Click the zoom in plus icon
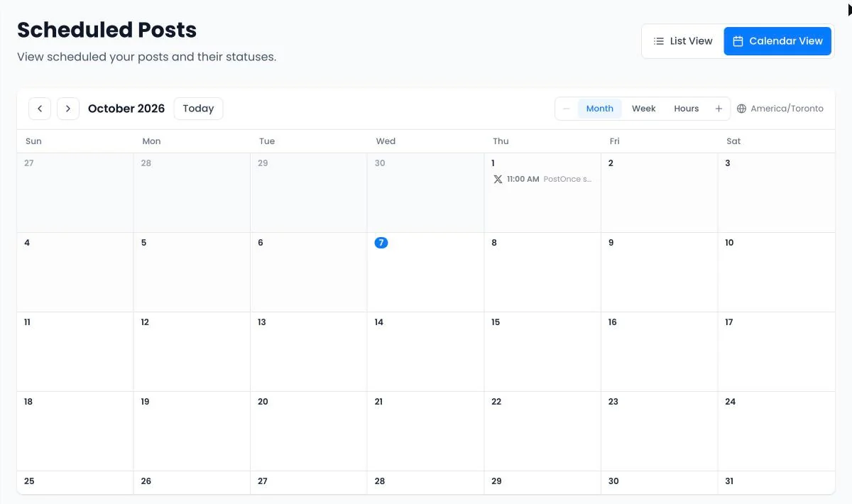Viewport: 852px width, 504px height. point(719,109)
